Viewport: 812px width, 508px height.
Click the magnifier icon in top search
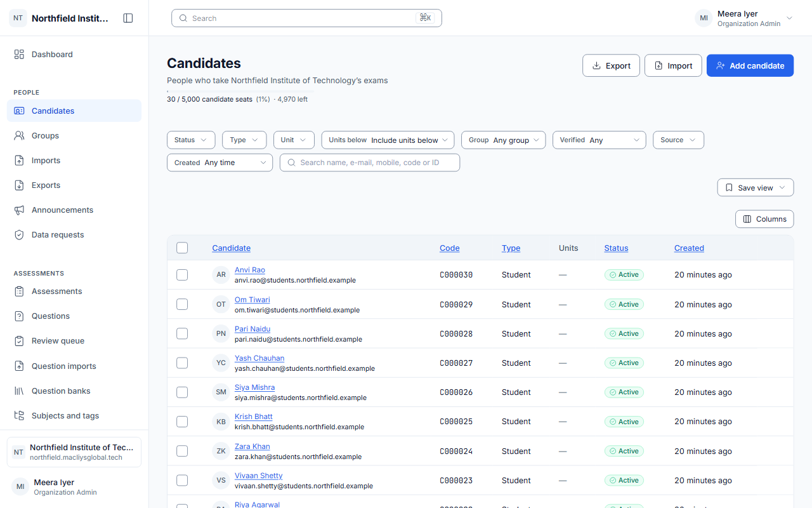click(x=184, y=18)
